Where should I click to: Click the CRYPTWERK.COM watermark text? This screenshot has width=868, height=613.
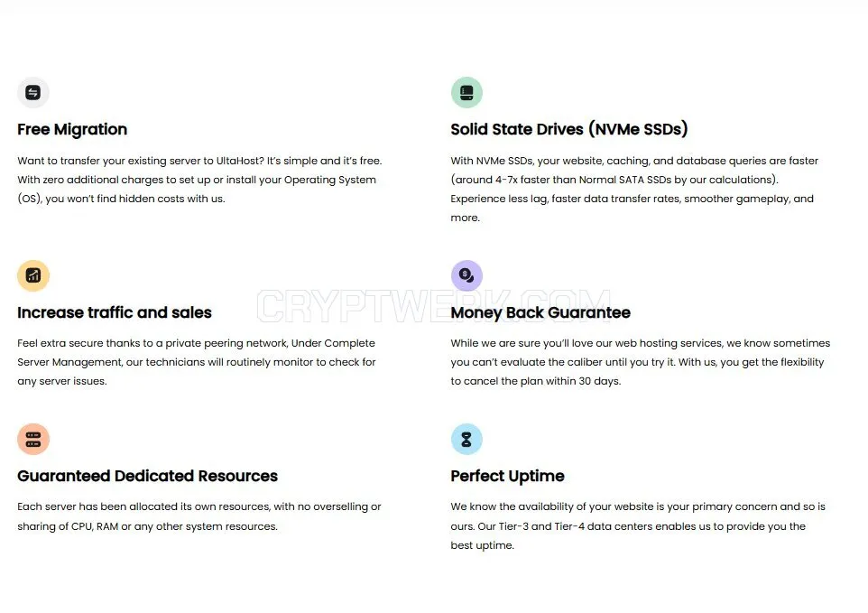click(x=434, y=306)
